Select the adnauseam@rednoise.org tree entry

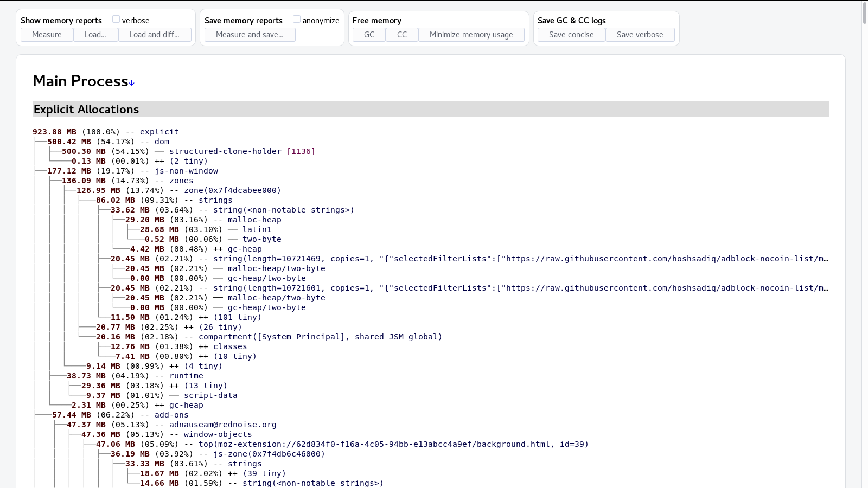(x=222, y=425)
